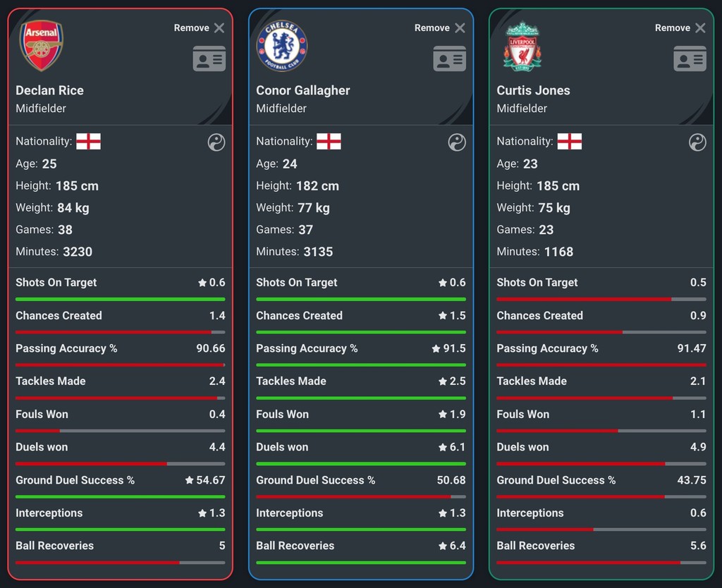Click Curtis Jones's Interceptions bar
The height and width of the screenshot is (588, 722).
pyautogui.click(x=601, y=529)
